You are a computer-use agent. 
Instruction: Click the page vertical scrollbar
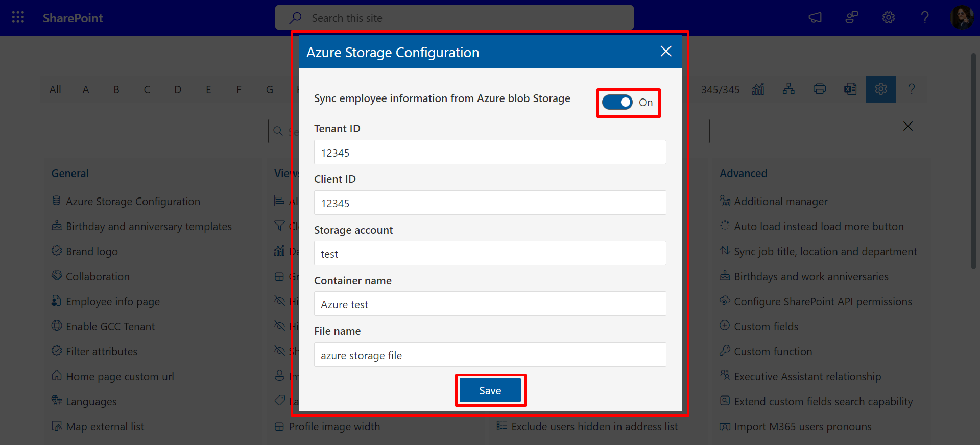pos(974,161)
